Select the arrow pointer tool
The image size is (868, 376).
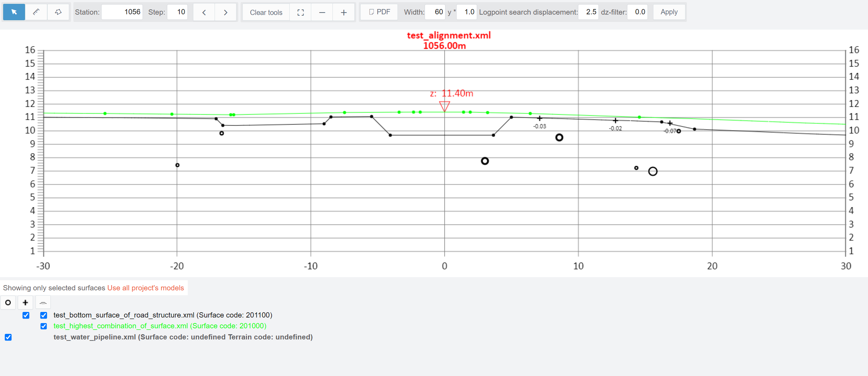click(x=14, y=12)
